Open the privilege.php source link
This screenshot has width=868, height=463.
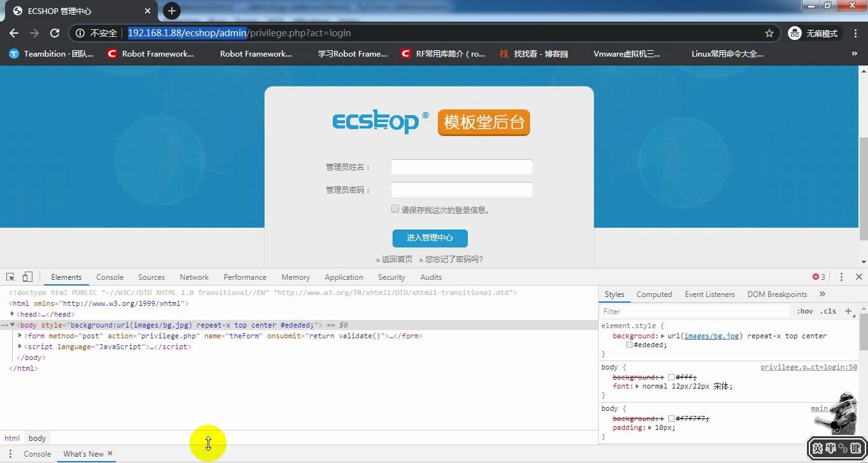[809, 367]
